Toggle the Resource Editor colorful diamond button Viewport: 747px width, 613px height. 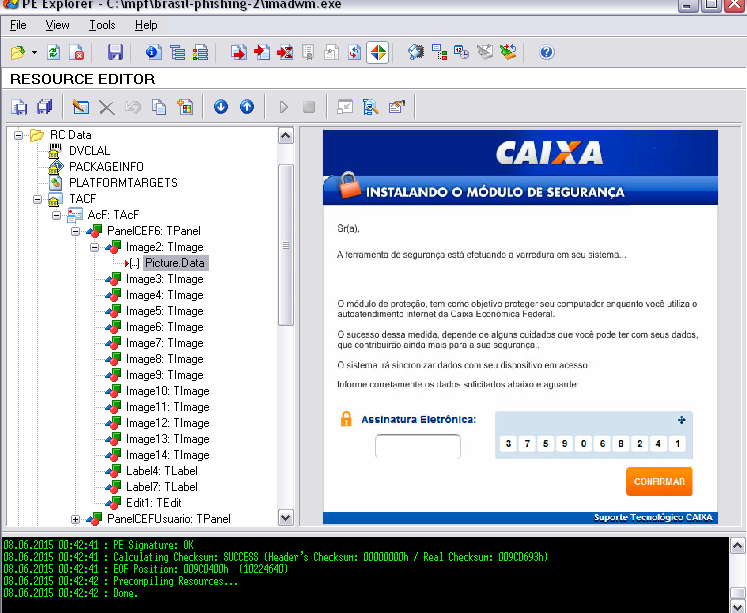(378, 52)
